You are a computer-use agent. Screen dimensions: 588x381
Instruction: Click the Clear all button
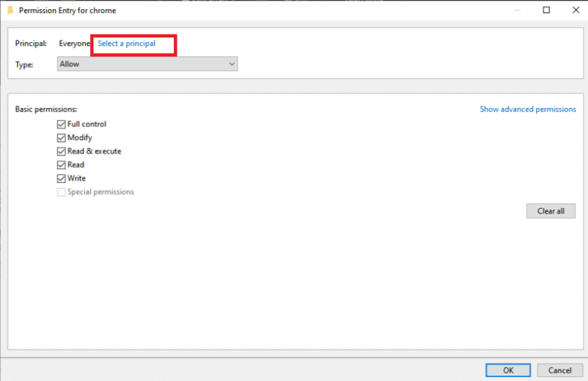coord(550,211)
